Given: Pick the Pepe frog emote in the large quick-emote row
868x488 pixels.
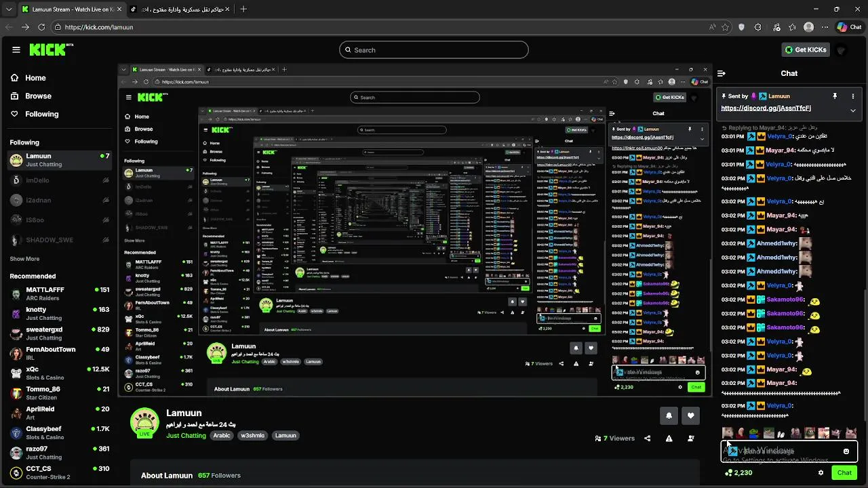Looking at the screenshot, I should pyautogui.click(x=754, y=432).
